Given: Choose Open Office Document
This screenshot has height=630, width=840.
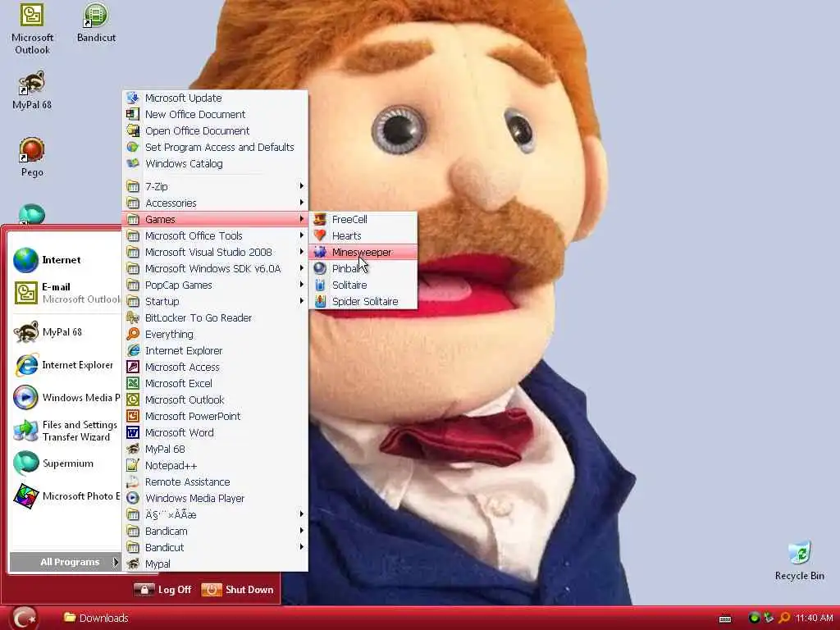Looking at the screenshot, I should tap(216, 130).
